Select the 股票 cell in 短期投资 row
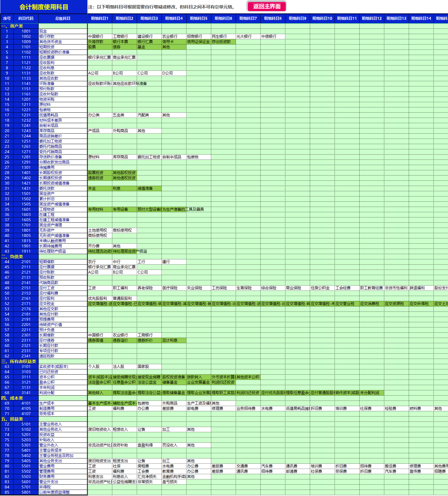Image resolution: width=448 pixels, height=496 pixels. [100, 47]
